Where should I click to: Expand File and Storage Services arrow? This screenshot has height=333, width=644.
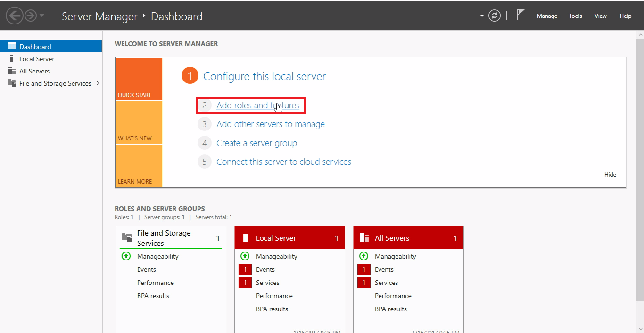(x=98, y=83)
